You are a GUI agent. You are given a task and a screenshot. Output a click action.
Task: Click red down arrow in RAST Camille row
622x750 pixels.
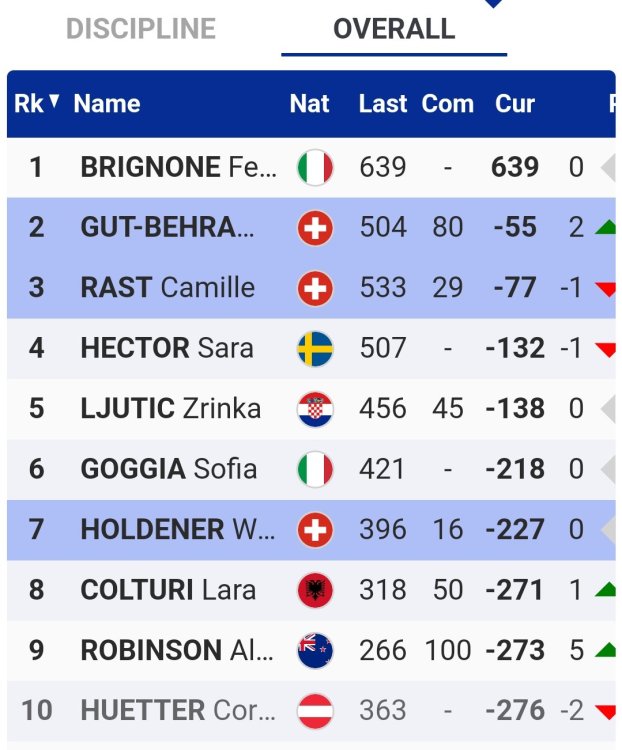pos(604,289)
